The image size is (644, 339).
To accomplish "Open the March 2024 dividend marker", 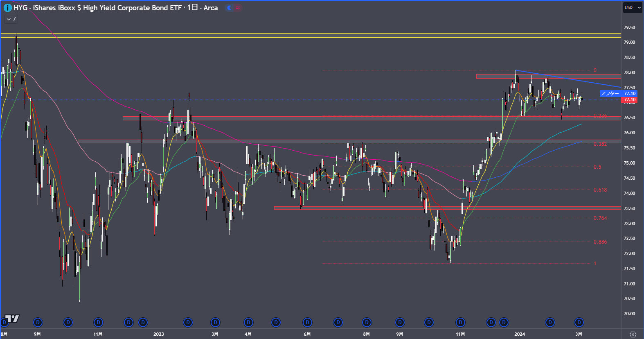I will [579, 323].
